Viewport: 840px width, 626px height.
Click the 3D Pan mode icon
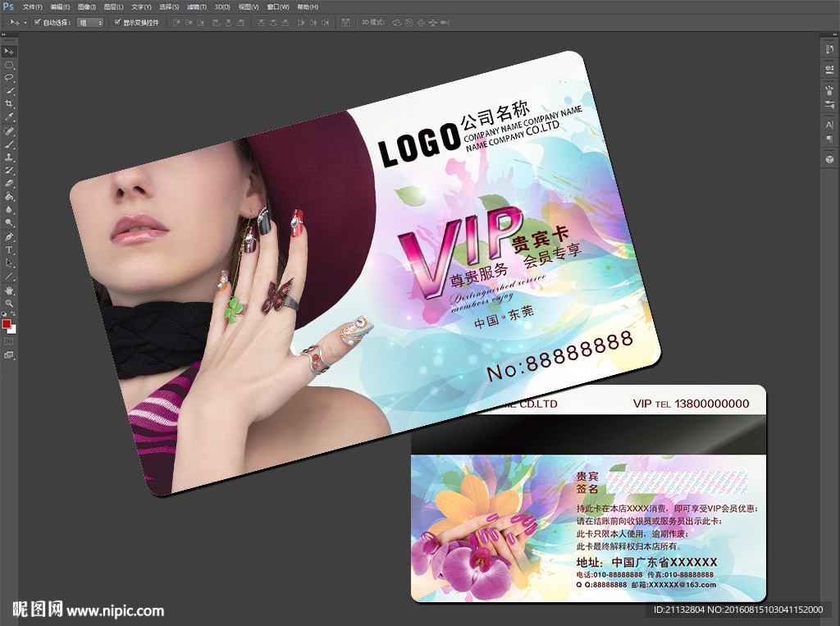tap(421, 22)
